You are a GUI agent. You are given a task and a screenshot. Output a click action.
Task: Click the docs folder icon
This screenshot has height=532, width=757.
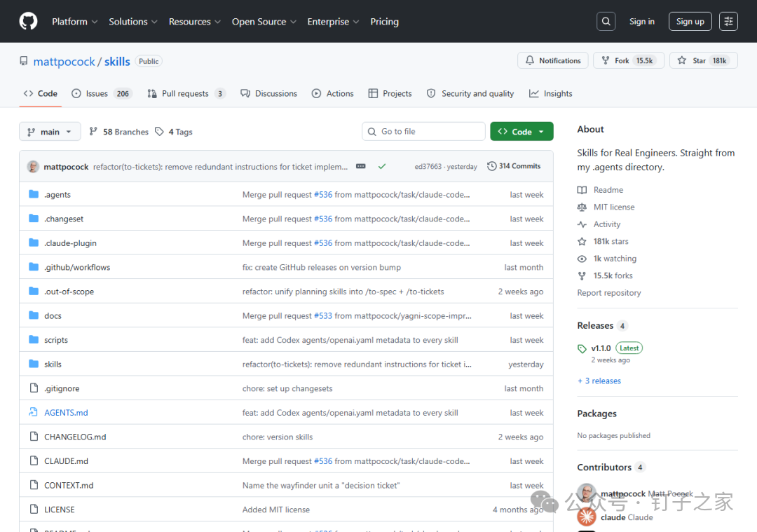(x=34, y=315)
